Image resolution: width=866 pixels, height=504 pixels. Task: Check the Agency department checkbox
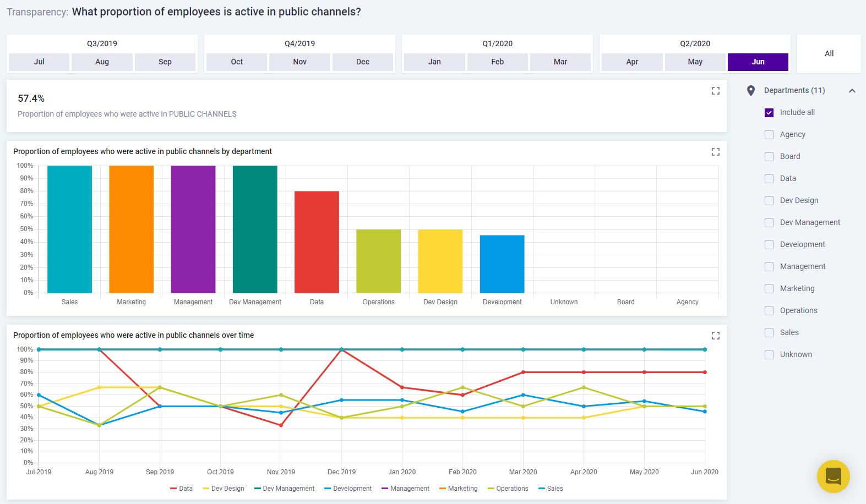pos(769,135)
